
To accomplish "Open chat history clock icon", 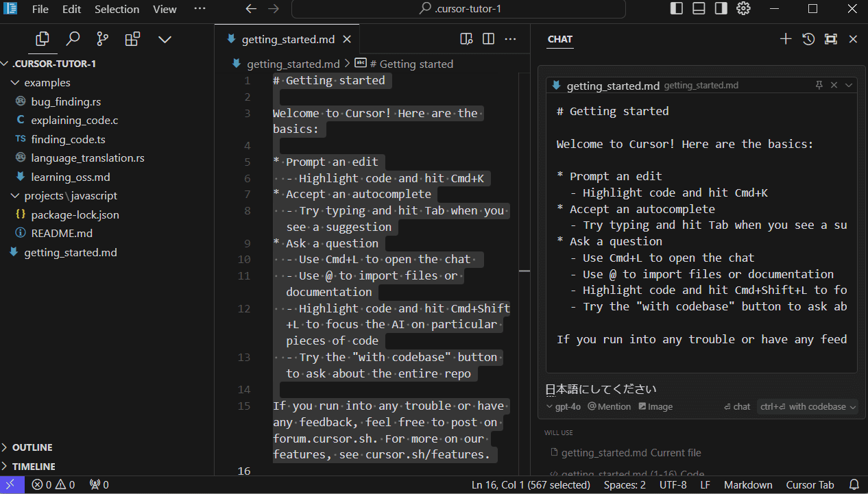I will click(x=808, y=39).
